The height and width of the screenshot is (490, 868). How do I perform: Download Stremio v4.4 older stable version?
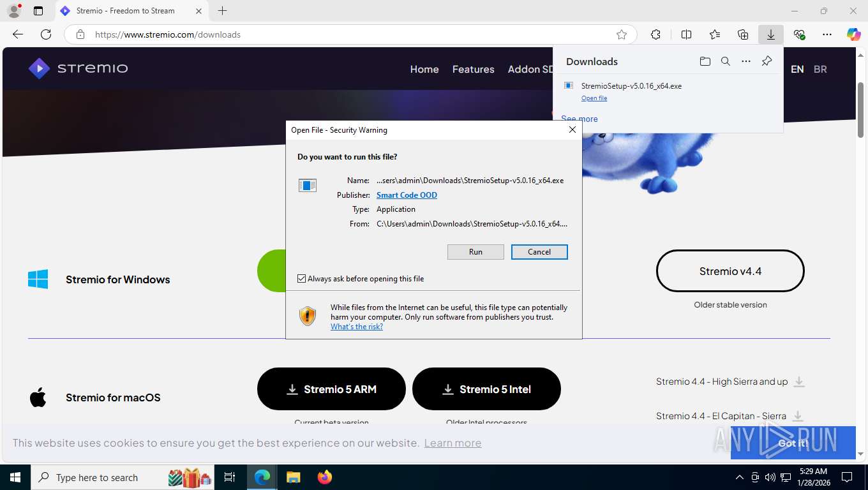tap(730, 271)
